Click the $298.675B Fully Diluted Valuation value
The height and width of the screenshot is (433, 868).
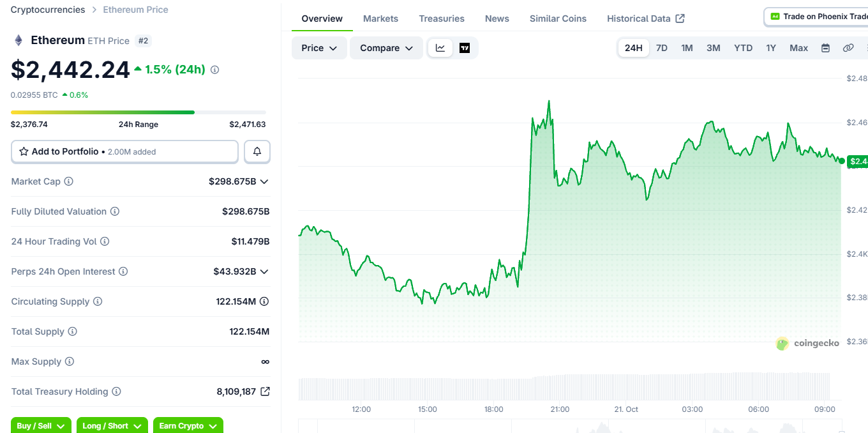pyautogui.click(x=246, y=211)
